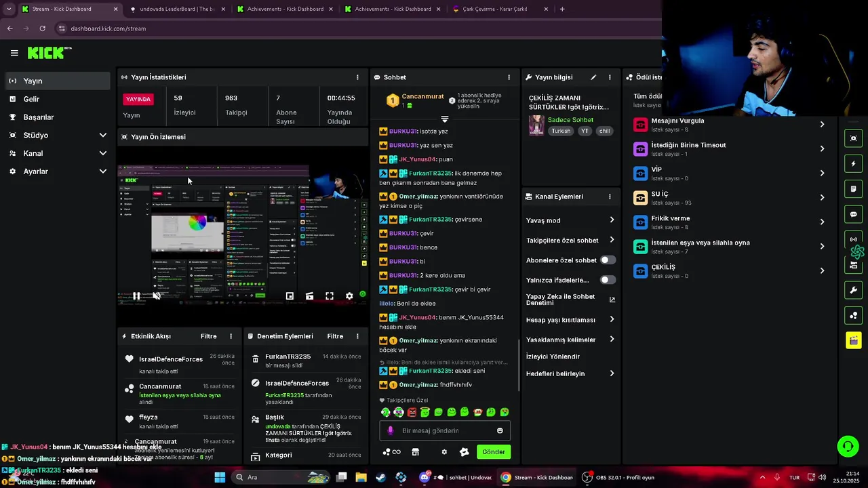Open Yapay Zeka ile Sohbet Denetimi
The width and height of the screenshot is (868, 488).
[x=570, y=300]
